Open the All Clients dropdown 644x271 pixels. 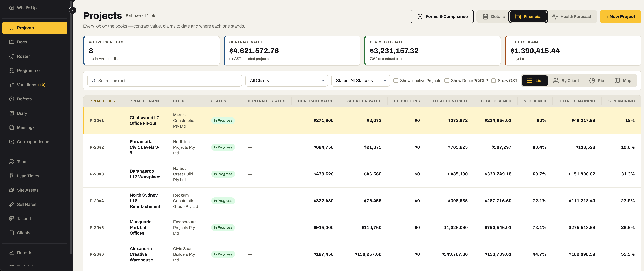[286, 81]
